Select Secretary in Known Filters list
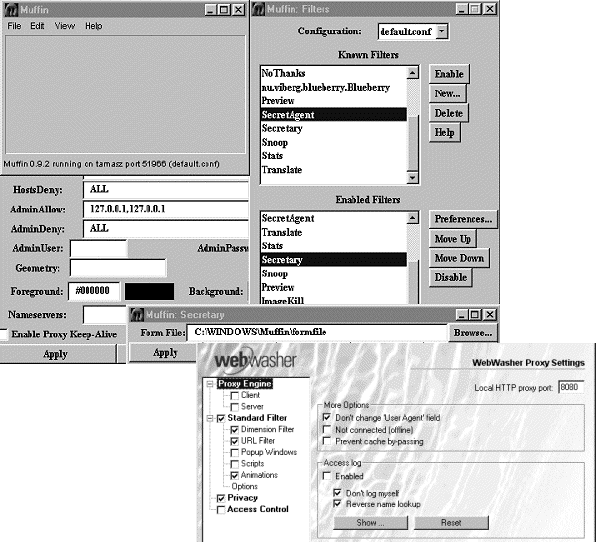Viewport: 596px width, 542px height. click(x=334, y=128)
